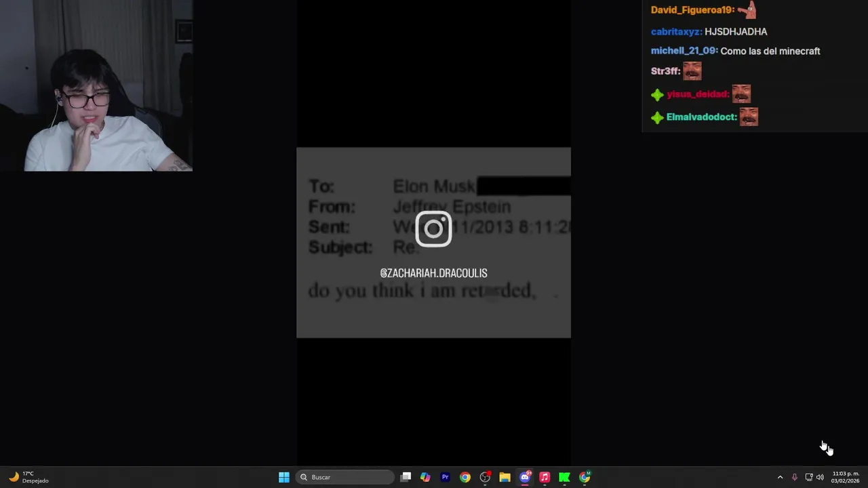Click the emote in yisus_deidad's message

pyautogui.click(x=741, y=94)
